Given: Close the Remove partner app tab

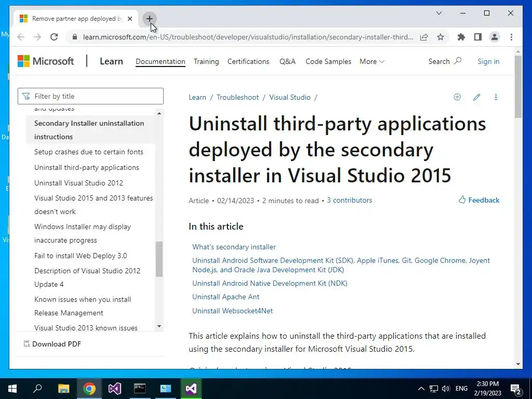Looking at the screenshot, I should tap(129, 19).
